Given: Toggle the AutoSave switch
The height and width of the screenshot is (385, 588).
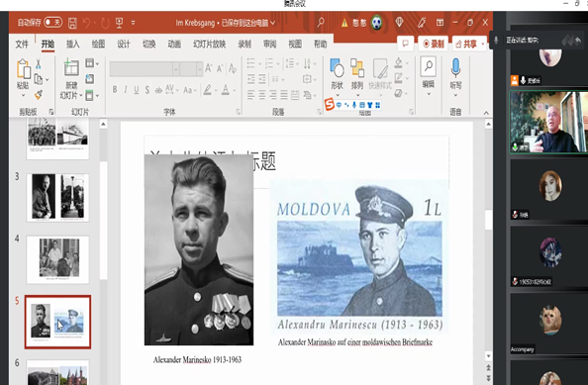Looking at the screenshot, I should click(x=52, y=23).
